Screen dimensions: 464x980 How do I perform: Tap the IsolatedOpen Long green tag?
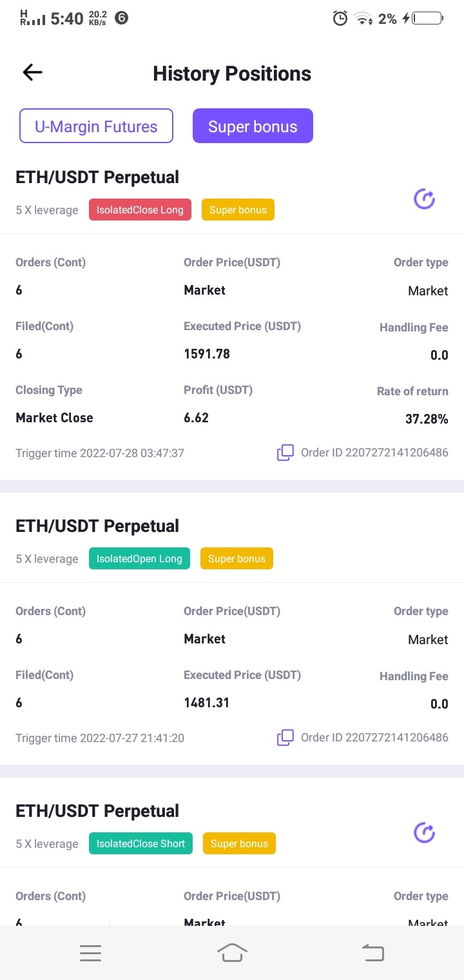pyautogui.click(x=139, y=558)
